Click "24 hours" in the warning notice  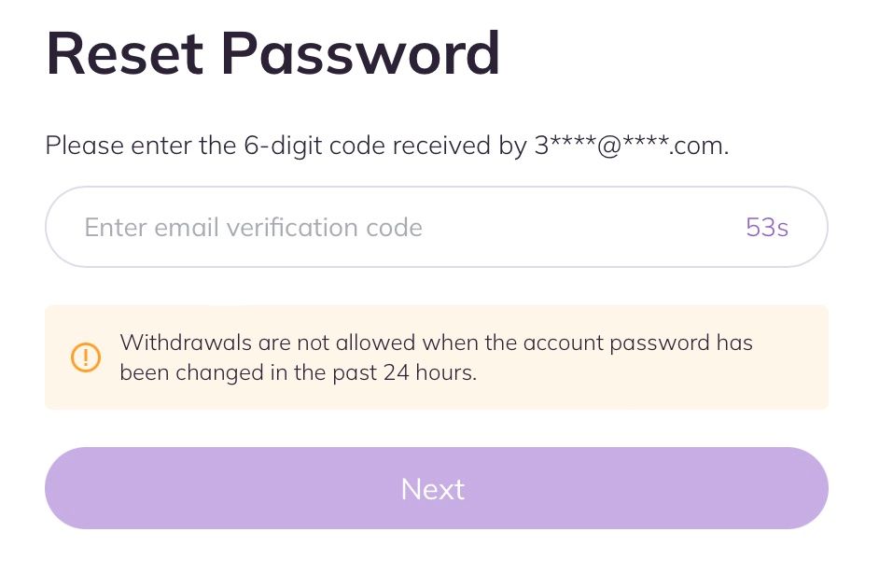pyautogui.click(x=428, y=373)
